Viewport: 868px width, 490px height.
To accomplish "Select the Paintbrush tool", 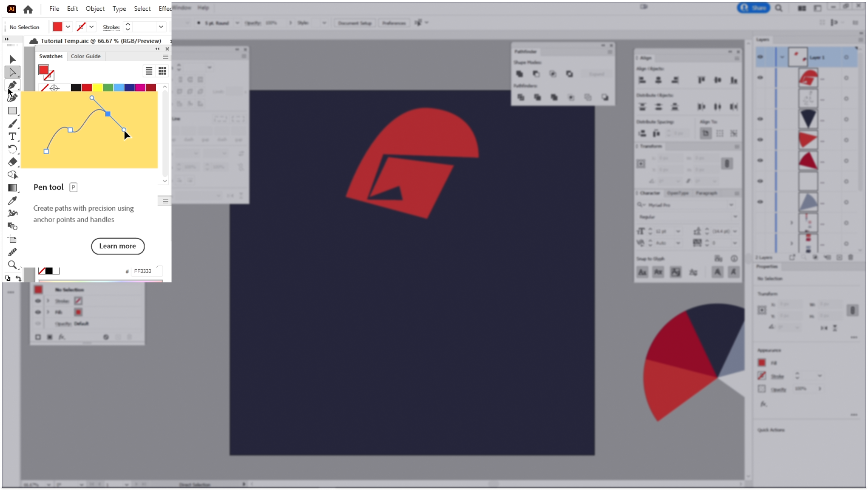I will click(x=13, y=123).
